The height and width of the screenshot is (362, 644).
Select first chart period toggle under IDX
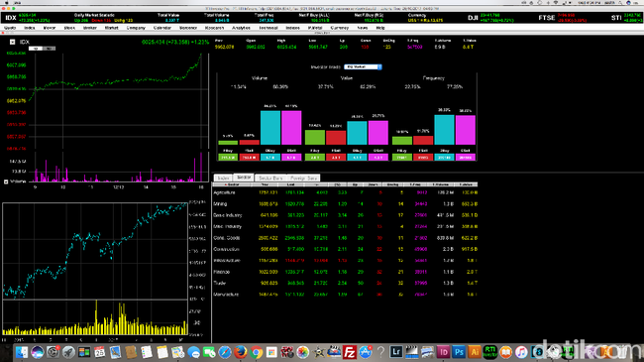(x=36, y=49)
